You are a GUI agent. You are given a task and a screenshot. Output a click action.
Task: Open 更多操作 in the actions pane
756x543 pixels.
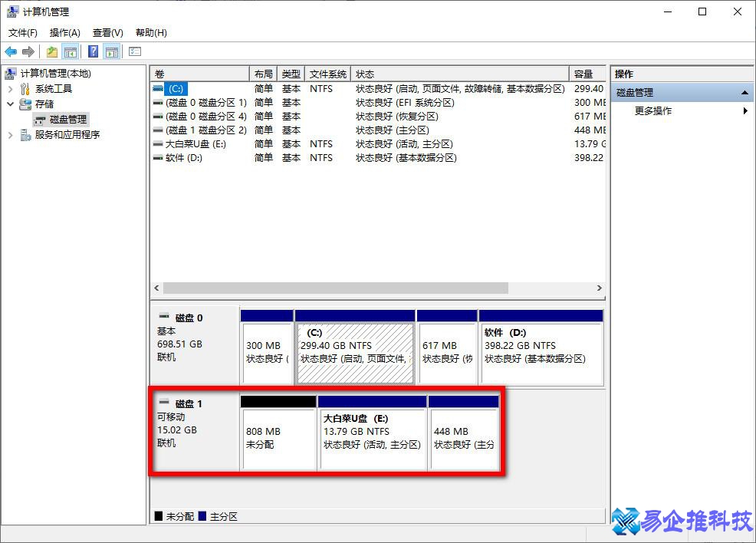click(x=653, y=111)
